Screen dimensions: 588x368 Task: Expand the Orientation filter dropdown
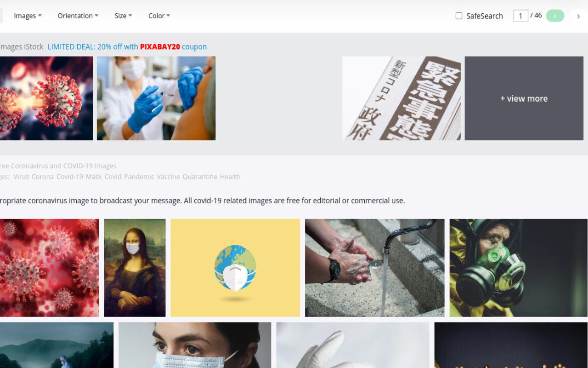point(78,16)
